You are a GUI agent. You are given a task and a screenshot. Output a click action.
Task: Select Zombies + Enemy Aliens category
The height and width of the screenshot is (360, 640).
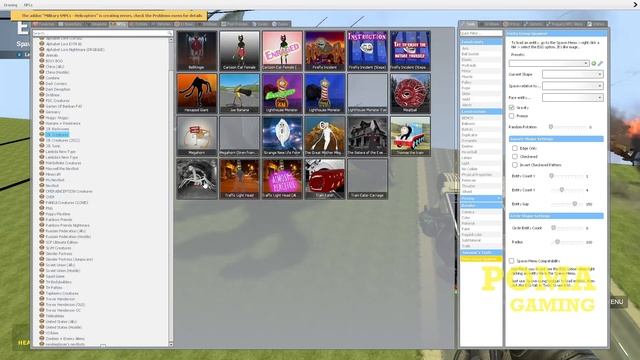pyautogui.click(x=65, y=339)
